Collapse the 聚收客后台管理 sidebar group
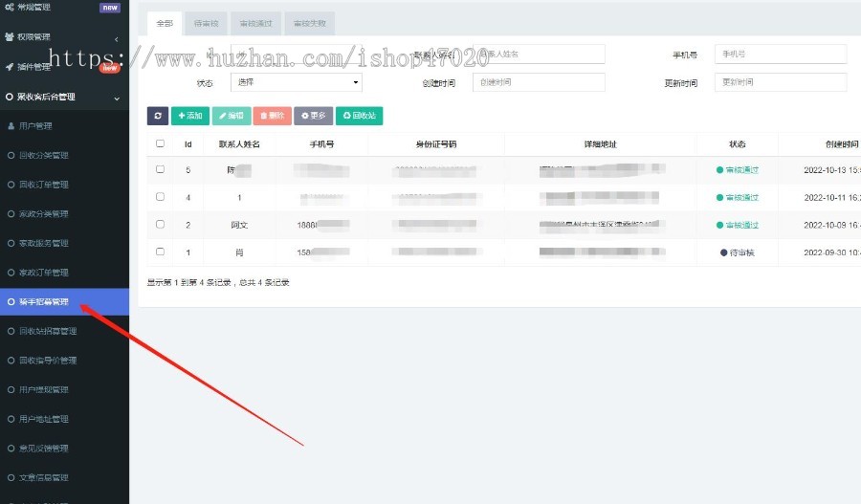This screenshot has width=861, height=504. click(x=64, y=98)
